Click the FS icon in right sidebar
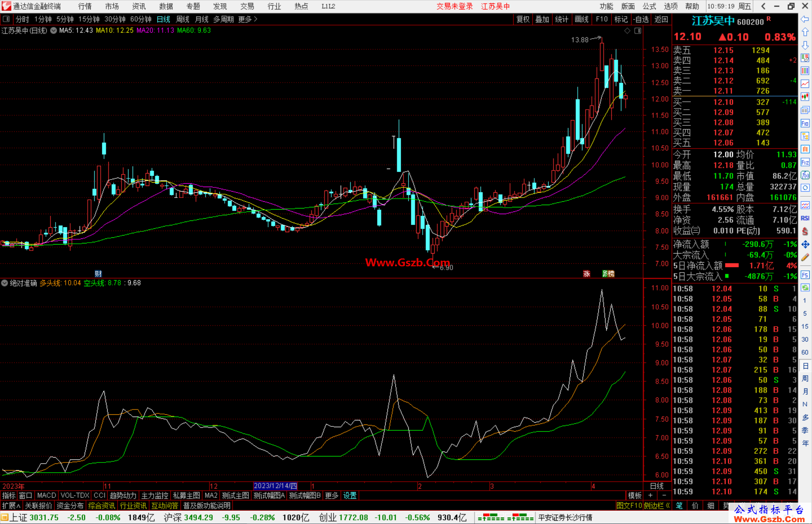 tap(805, 275)
